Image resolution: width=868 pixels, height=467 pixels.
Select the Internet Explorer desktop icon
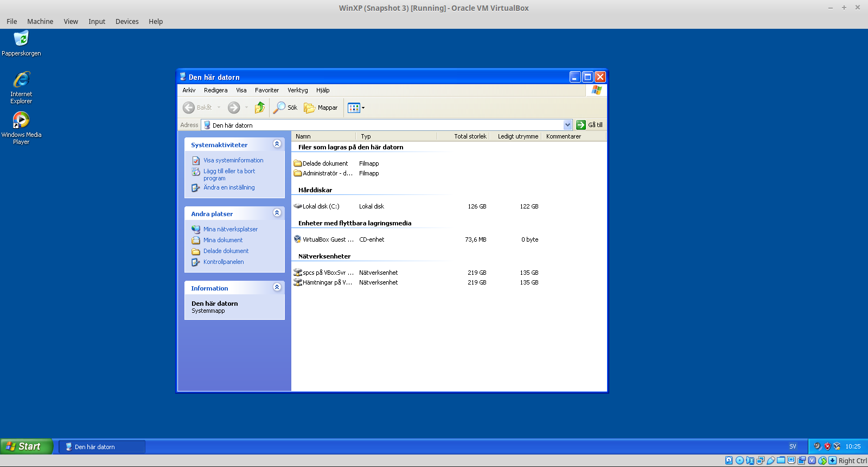[21, 87]
